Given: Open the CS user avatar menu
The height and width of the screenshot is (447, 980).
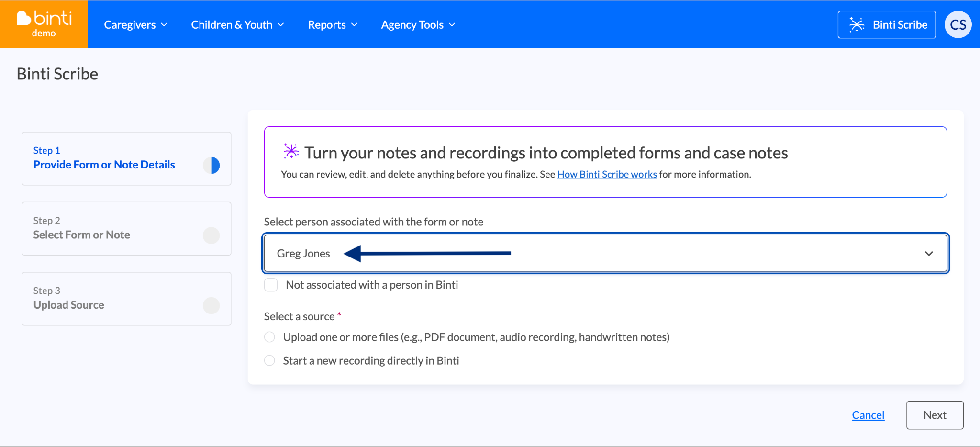Looking at the screenshot, I should click(x=958, y=24).
